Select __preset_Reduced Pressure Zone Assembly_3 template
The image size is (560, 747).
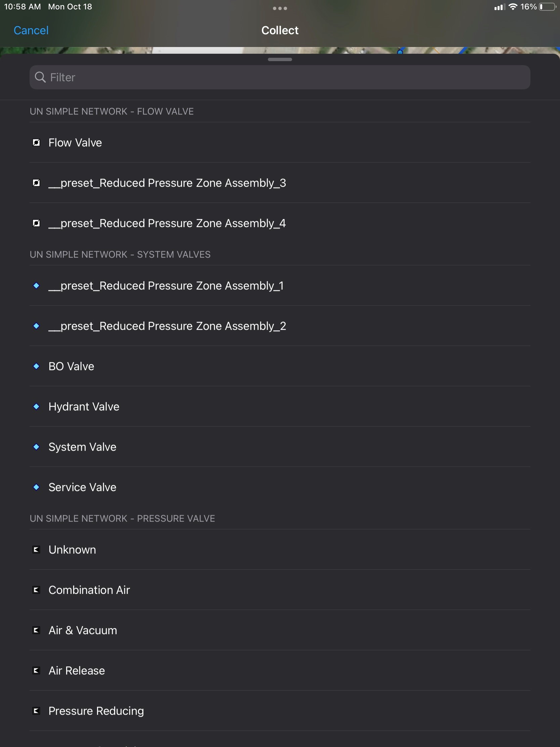[280, 183]
